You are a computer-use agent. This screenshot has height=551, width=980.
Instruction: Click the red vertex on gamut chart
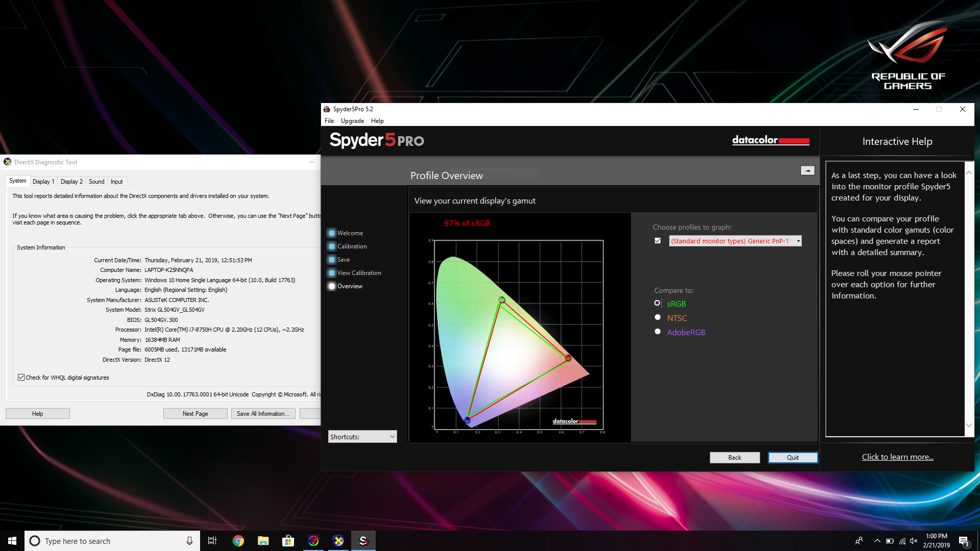pos(568,358)
